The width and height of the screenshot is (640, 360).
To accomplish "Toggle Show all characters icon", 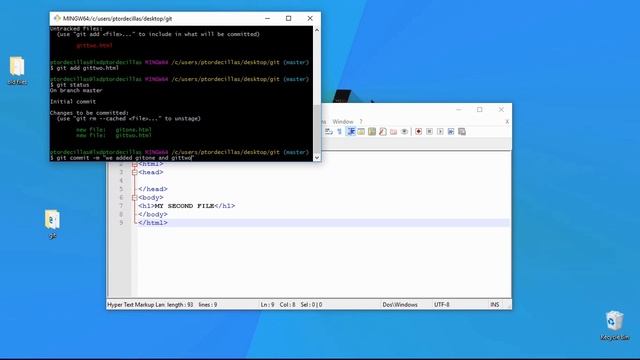I will click(340, 131).
